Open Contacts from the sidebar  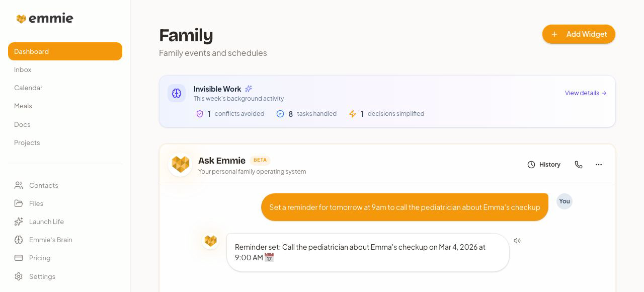pyautogui.click(x=43, y=185)
